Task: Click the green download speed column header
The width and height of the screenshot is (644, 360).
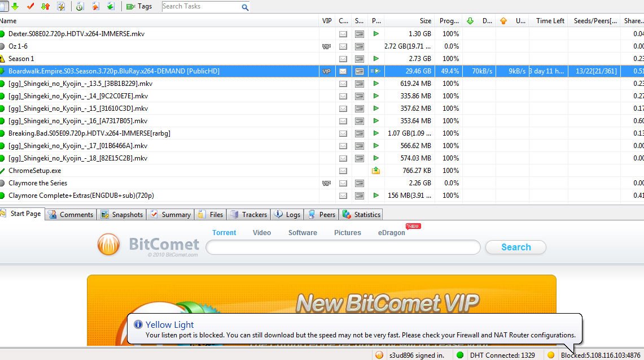Action: click(479, 20)
